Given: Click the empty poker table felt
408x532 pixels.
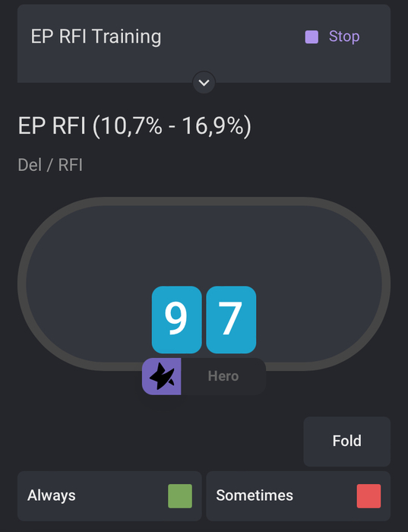Looking at the screenshot, I should (204, 244).
